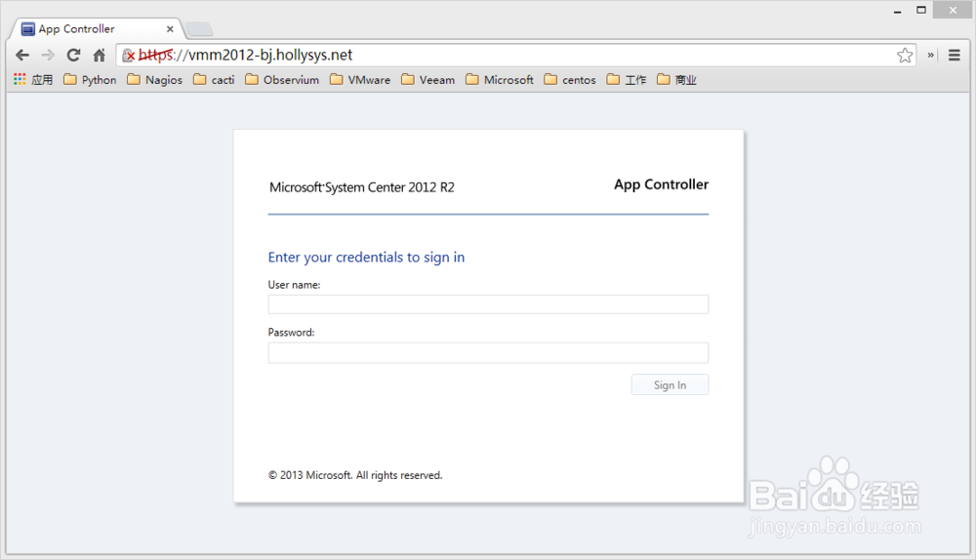Open the Observium bookmarks folder
976x560 pixels.
click(x=283, y=80)
